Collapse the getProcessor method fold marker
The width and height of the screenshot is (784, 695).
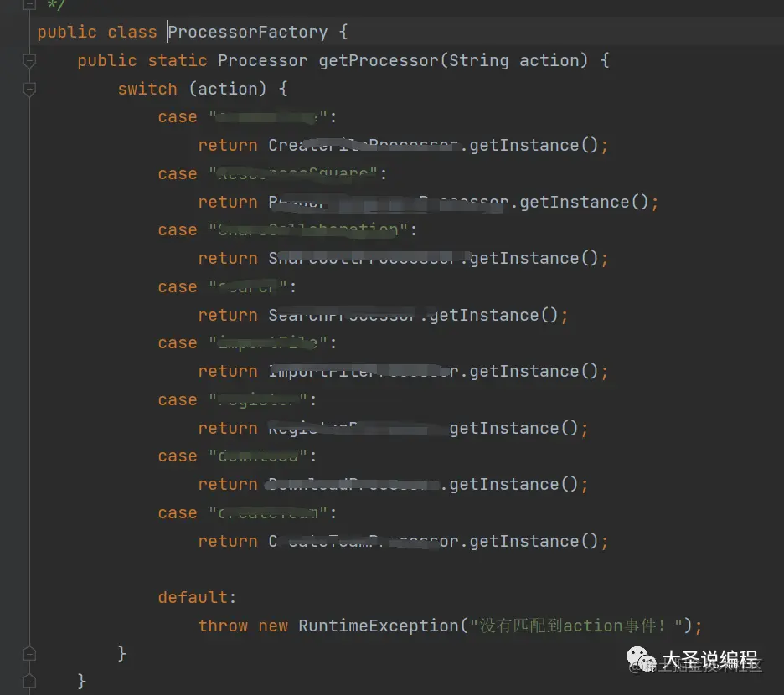click(29, 61)
